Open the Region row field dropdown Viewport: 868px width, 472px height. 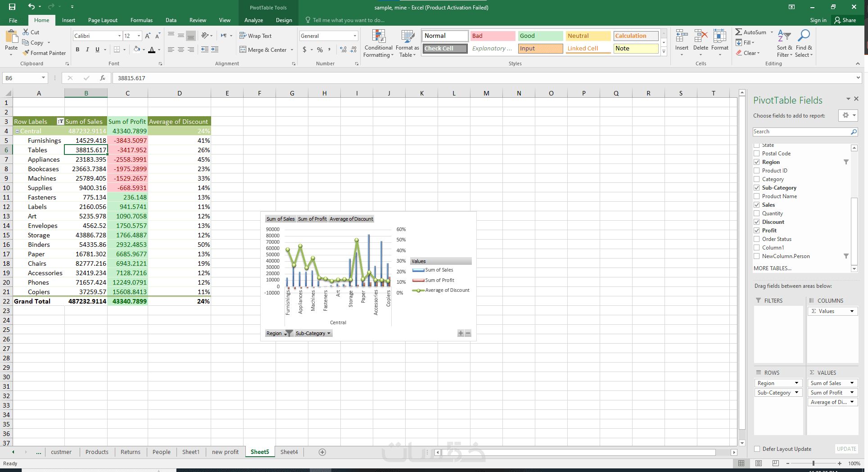pyautogui.click(x=796, y=383)
